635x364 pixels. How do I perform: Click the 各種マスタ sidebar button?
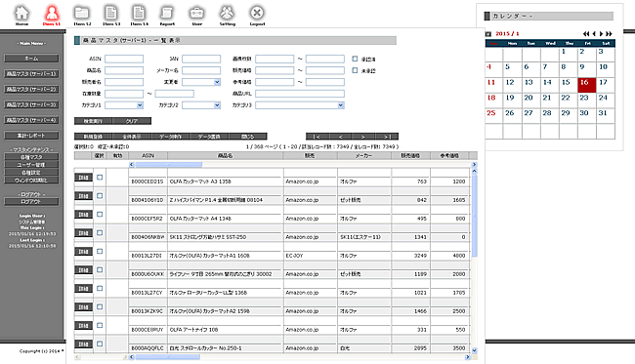31,157
